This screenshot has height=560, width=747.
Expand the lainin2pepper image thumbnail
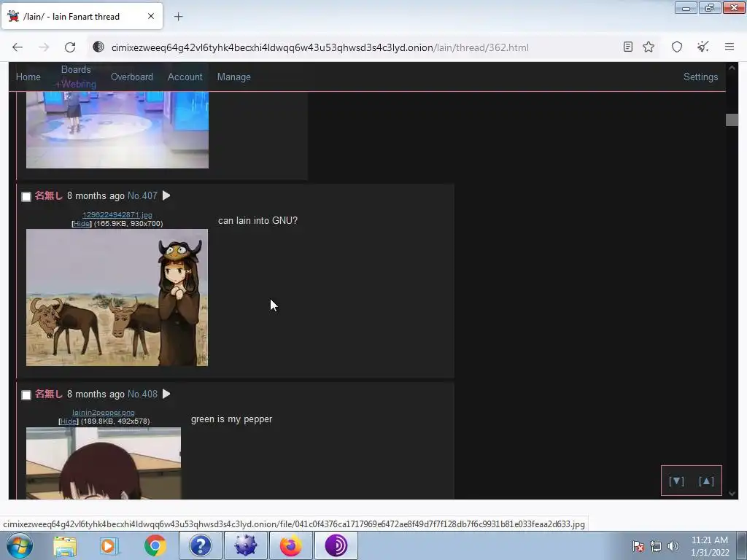tap(104, 463)
